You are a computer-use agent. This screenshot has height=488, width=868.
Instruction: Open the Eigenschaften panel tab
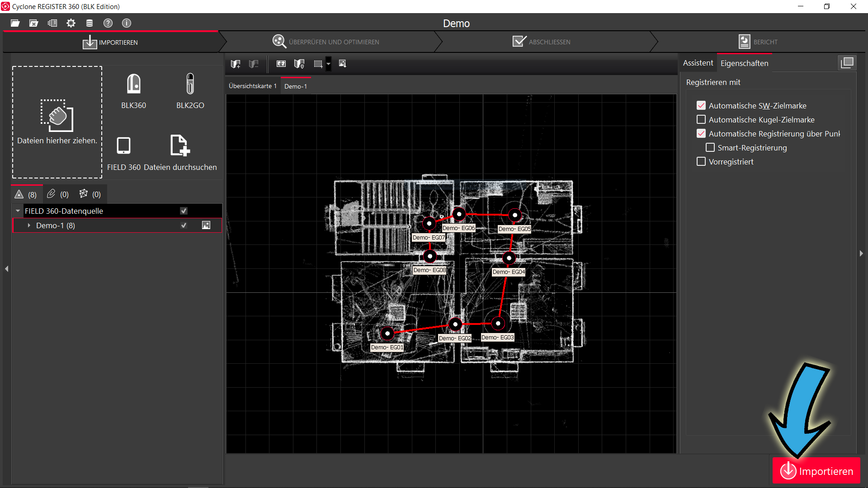(x=745, y=63)
